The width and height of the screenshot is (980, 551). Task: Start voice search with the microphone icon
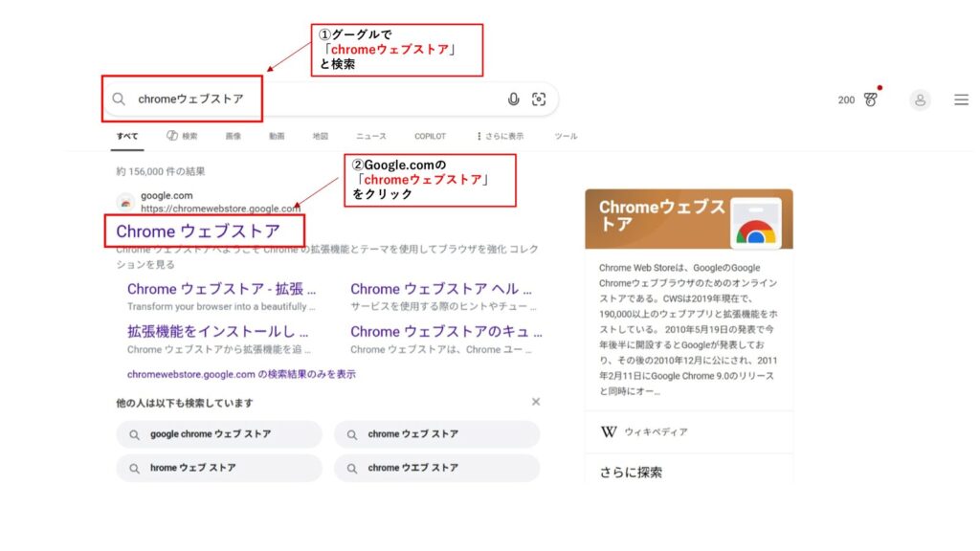(x=513, y=99)
